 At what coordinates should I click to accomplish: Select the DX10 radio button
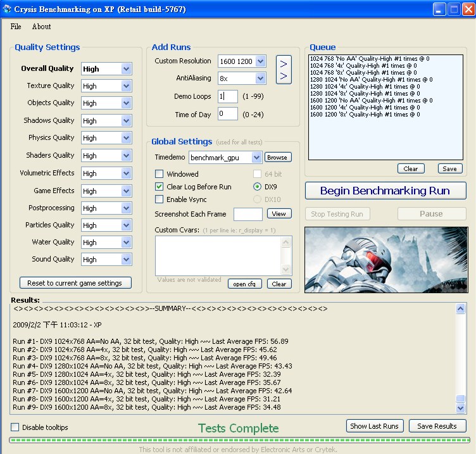[x=257, y=199]
